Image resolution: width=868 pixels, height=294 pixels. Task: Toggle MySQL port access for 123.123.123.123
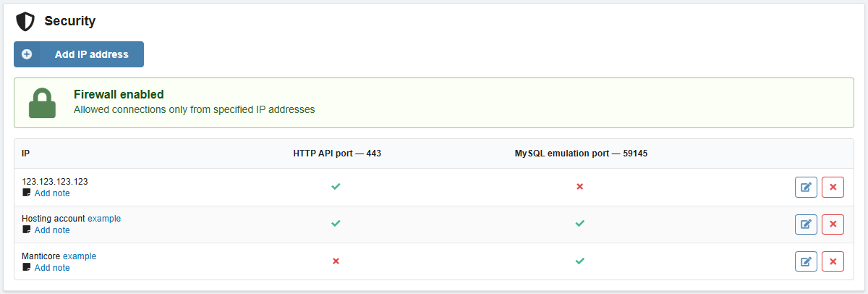tap(579, 187)
